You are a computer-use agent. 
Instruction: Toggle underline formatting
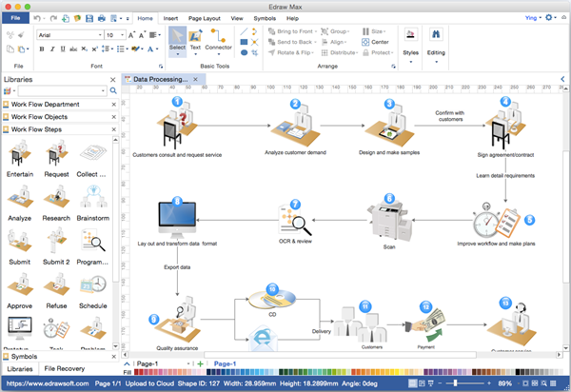tap(63, 49)
